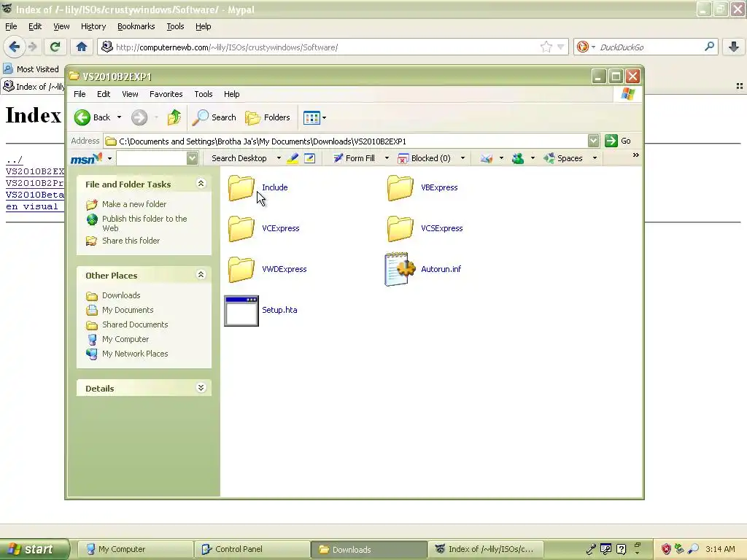This screenshot has width=747, height=560.
Task: Click Explorer's Back button
Action: [93, 117]
